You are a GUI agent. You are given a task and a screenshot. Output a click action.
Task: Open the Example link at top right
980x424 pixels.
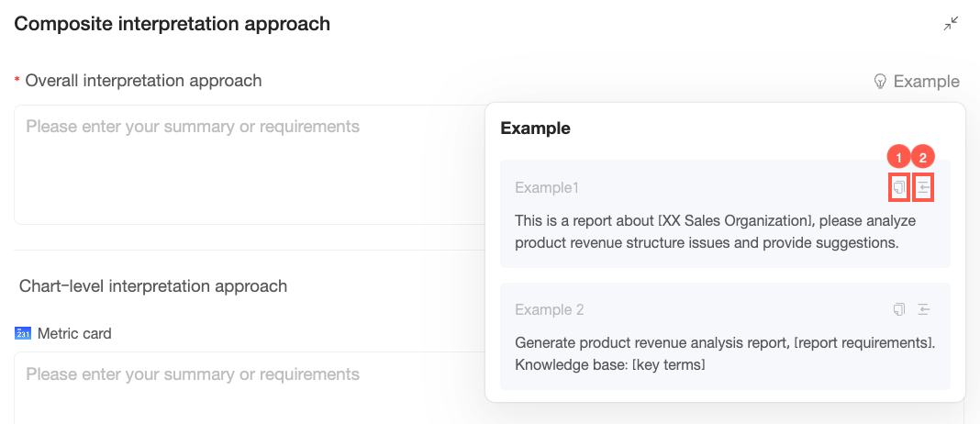926,82
